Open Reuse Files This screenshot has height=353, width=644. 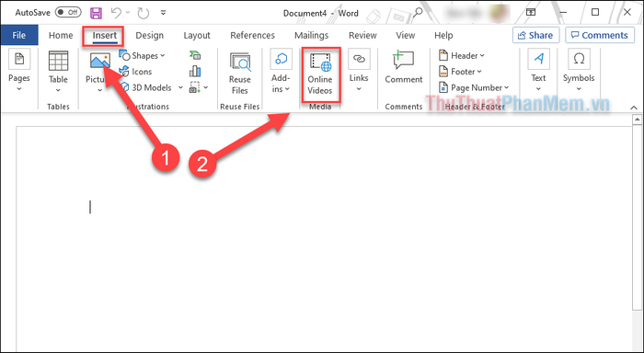(240, 73)
